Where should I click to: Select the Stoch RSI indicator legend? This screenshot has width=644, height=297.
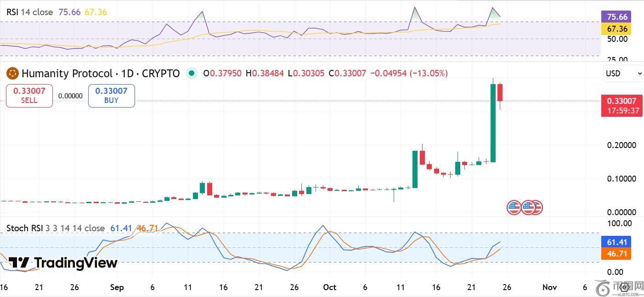click(x=55, y=228)
